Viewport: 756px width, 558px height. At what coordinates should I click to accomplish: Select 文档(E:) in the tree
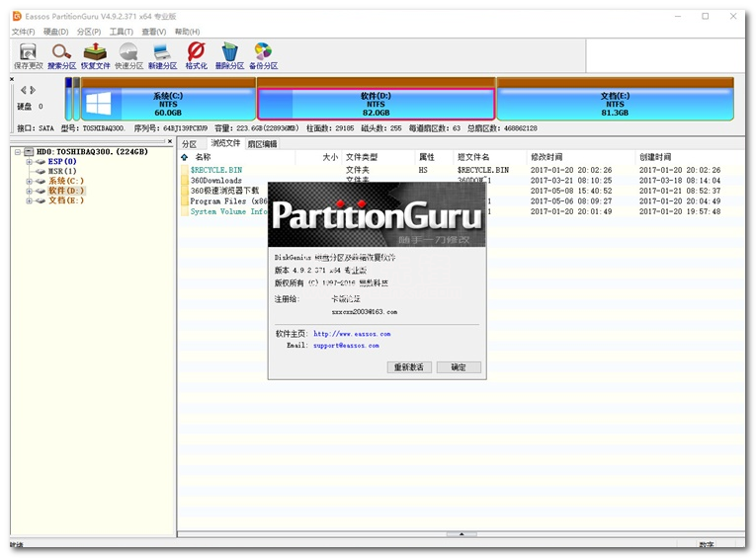click(66, 200)
